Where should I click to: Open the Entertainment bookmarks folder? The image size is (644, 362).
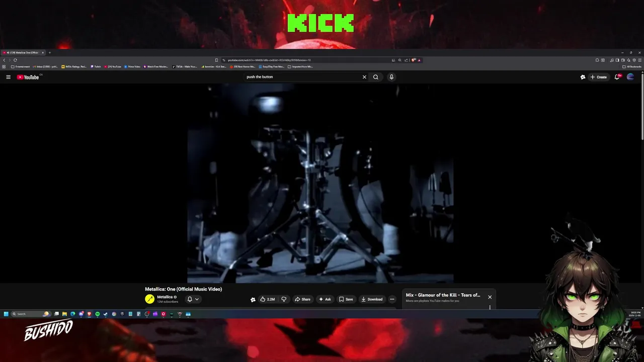(x=20, y=66)
